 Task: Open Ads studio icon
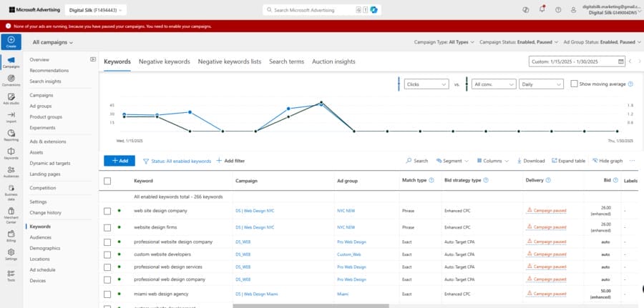(11, 99)
